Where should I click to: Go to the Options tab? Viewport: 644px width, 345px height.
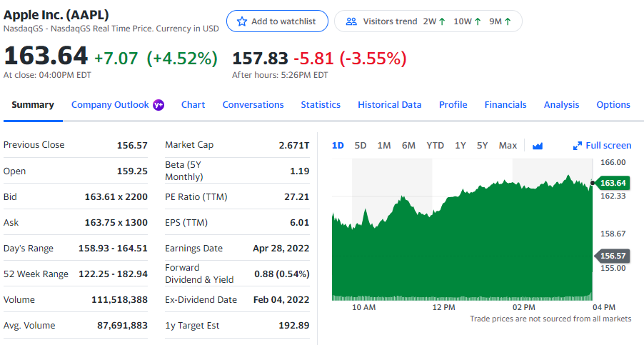[613, 105]
